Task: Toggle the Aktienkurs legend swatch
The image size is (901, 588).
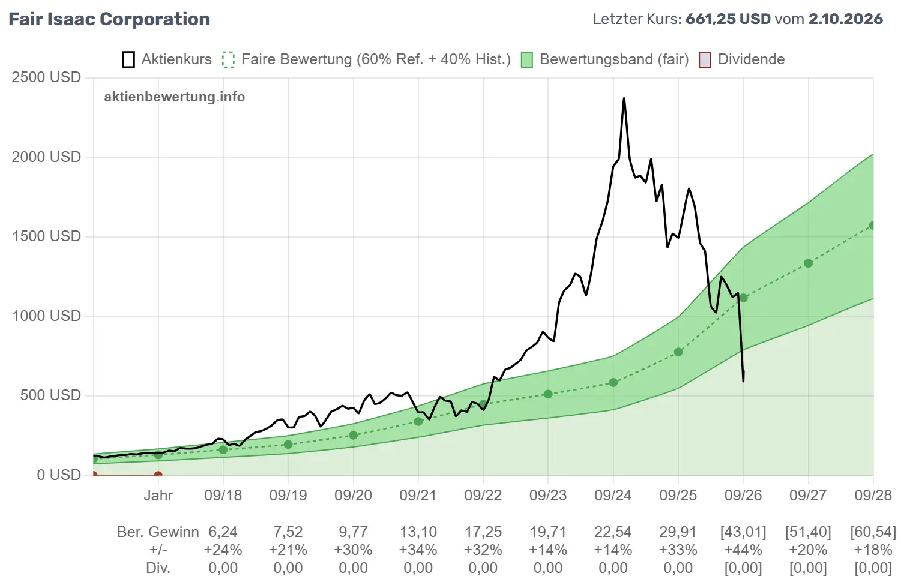Action: pos(128,59)
